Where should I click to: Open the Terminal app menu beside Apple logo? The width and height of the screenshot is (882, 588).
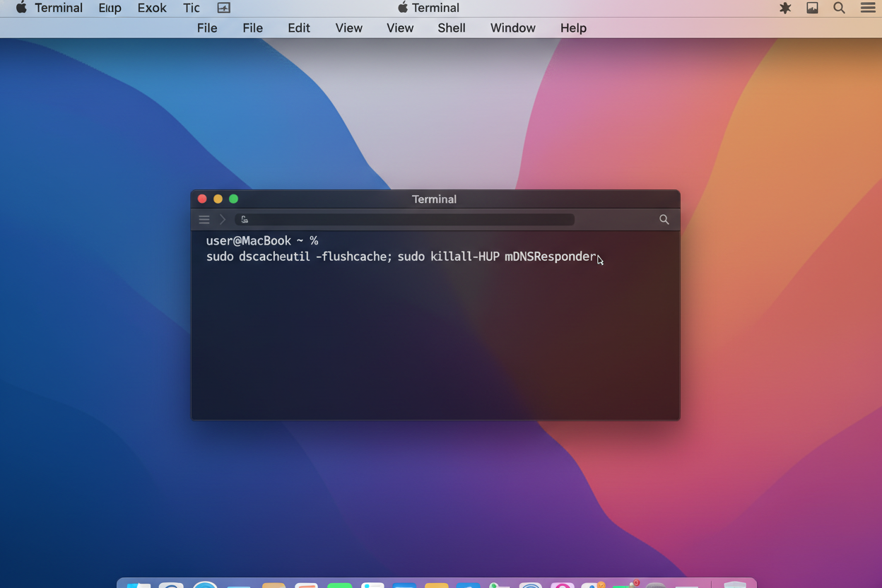(59, 8)
